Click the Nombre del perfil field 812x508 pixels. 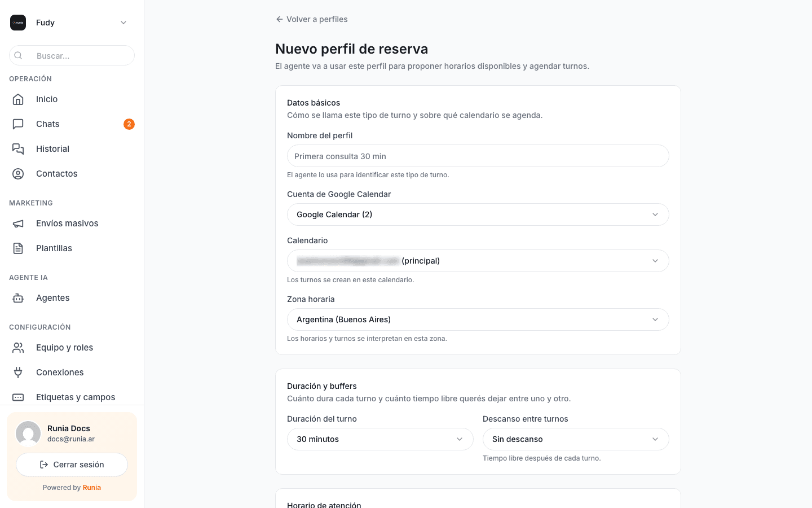(478, 156)
